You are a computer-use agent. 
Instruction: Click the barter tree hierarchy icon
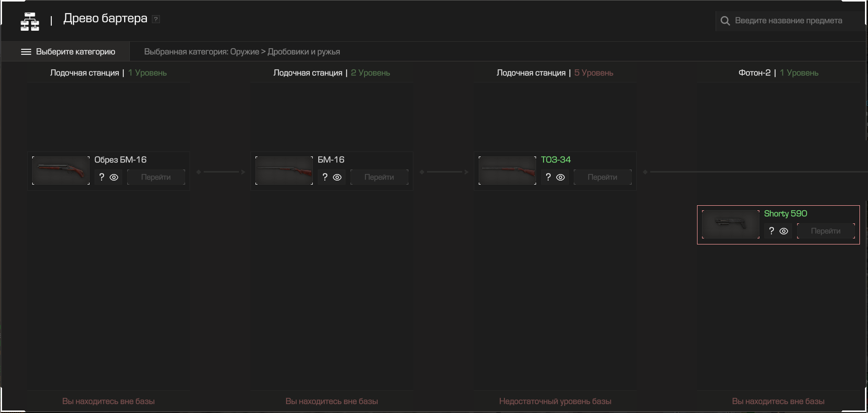(x=30, y=21)
